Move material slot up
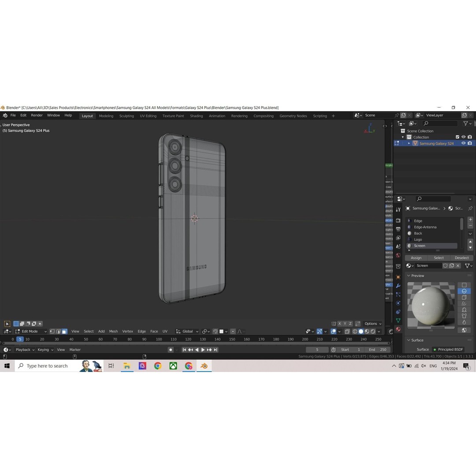This screenshot has width=476, height=476. (470, 242)
